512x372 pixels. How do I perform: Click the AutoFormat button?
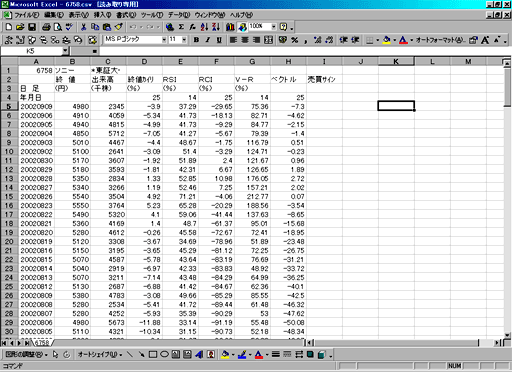(x=440, y=40)
